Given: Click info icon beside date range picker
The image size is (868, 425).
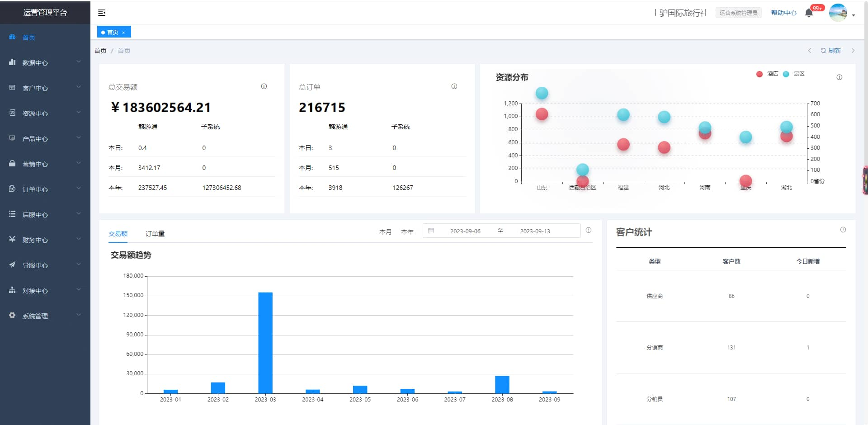Looking at the screenshot, I should [589, 230].
